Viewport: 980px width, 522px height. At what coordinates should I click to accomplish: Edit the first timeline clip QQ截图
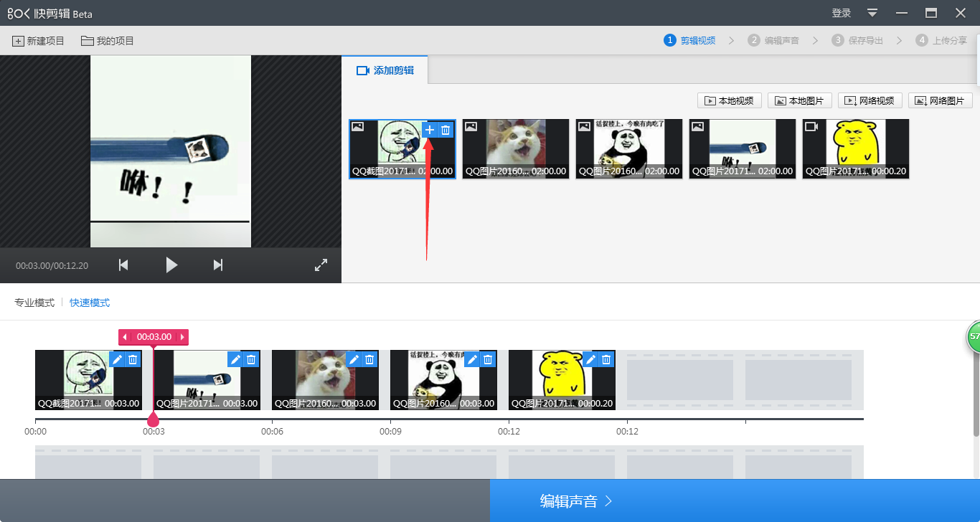117,359
